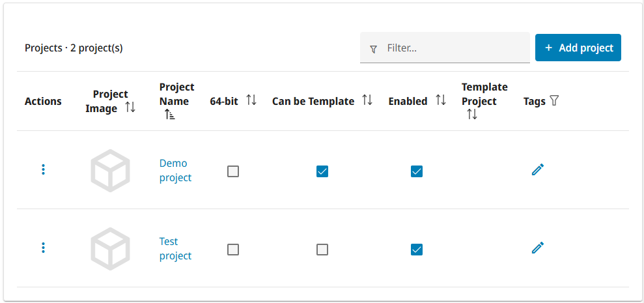
Task: Uncheck the Enabled box for Test project
Action: point(417,250)
